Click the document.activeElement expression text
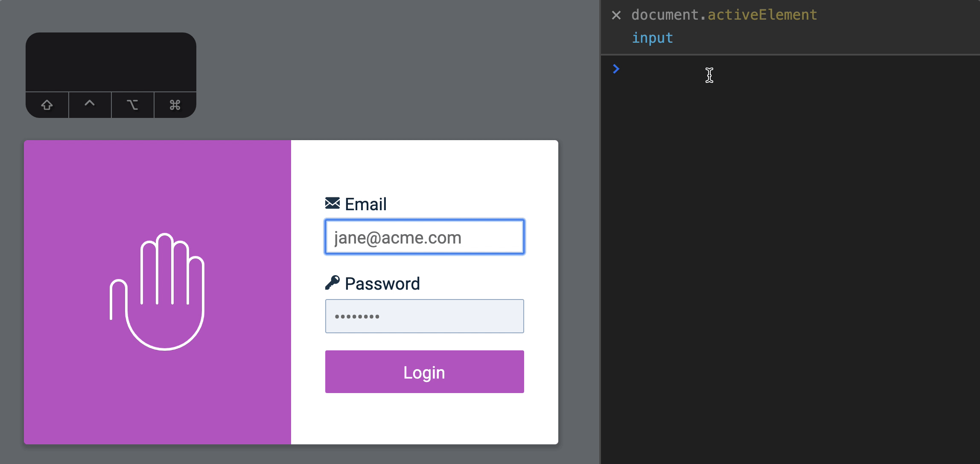This screenshot has width=980, height=464. click(x=724, y=15)
